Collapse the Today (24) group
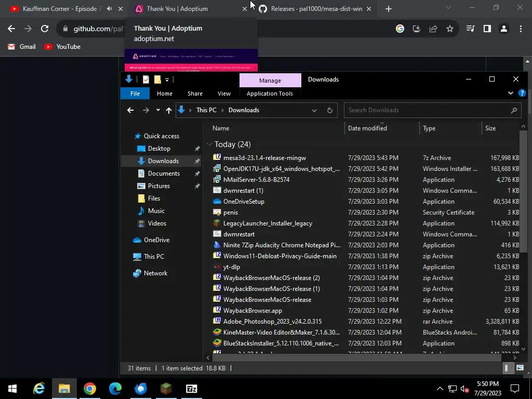The height and width of the screenshot is (399, 532). 209,144
